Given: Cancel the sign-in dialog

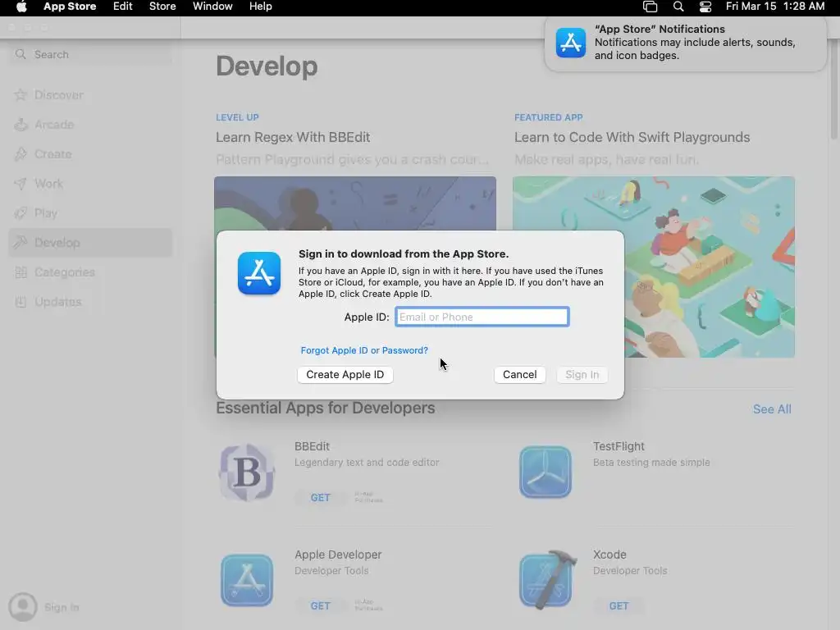Looking at the screenshot, I should [x=519, y=374].
